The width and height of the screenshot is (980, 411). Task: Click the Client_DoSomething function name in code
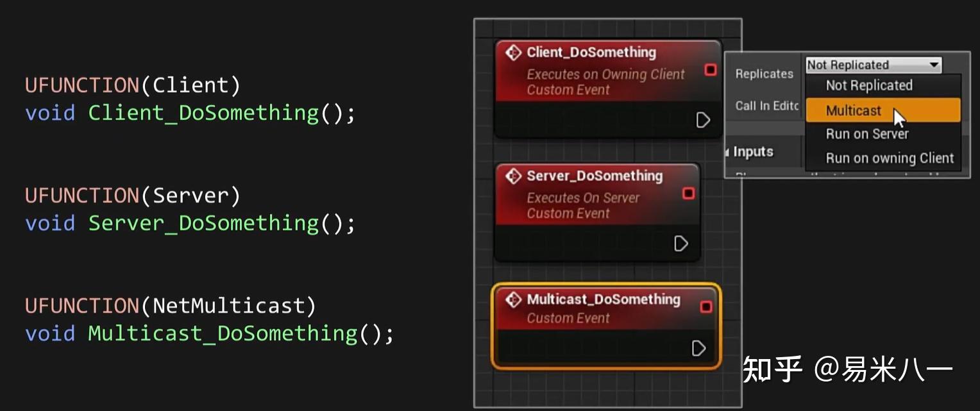tap(203, 113)
